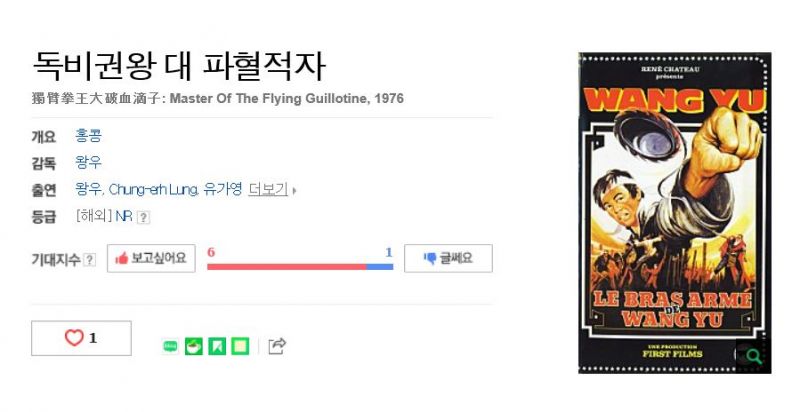
Task: Expand cast list with 더보기
Action: [x=268, y=190]
